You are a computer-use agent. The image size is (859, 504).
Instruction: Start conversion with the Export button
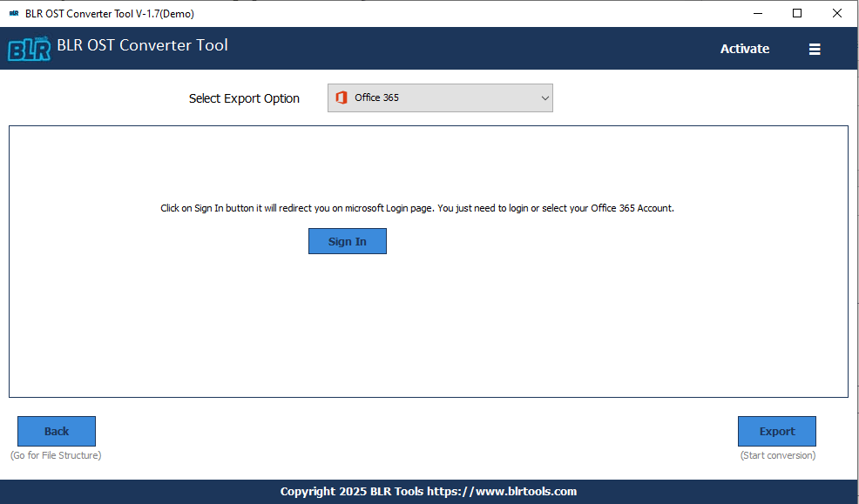click(776, 431)
